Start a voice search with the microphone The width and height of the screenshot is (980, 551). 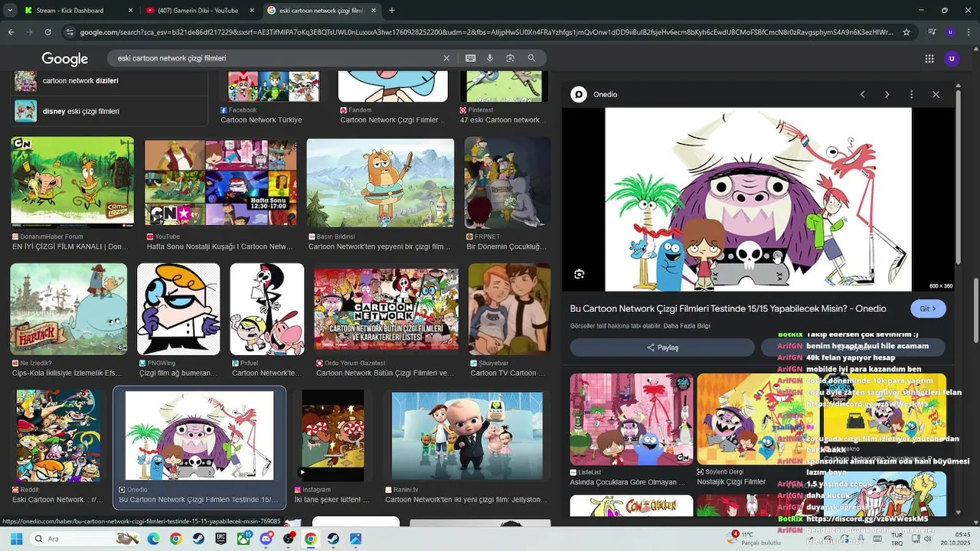pyautogui.click(x=490, y=58)
